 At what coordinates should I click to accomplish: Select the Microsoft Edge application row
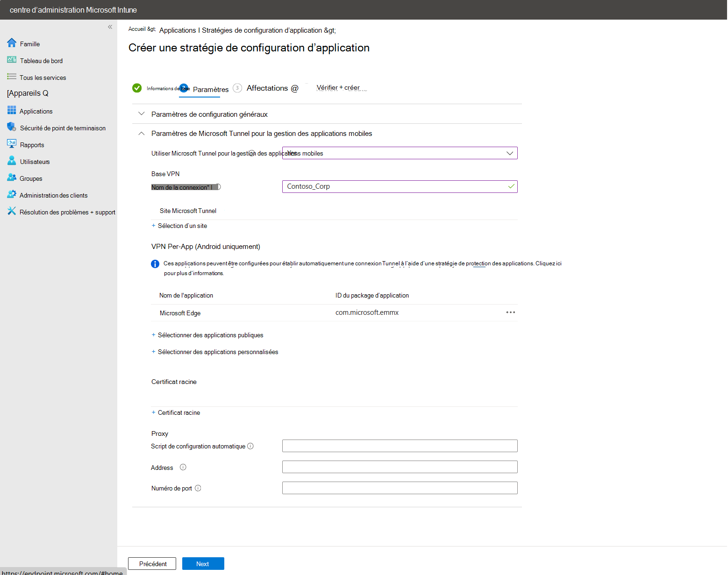tap(335, 313)
